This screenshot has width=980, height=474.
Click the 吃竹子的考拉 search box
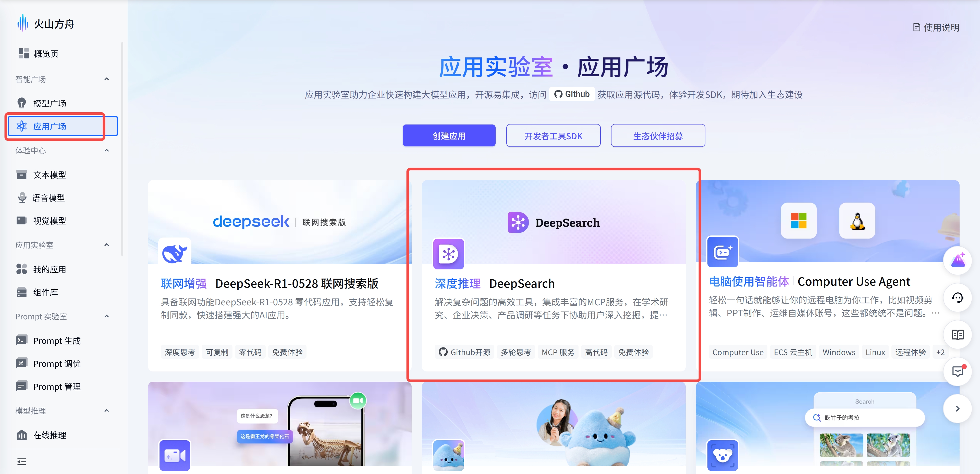864,417
